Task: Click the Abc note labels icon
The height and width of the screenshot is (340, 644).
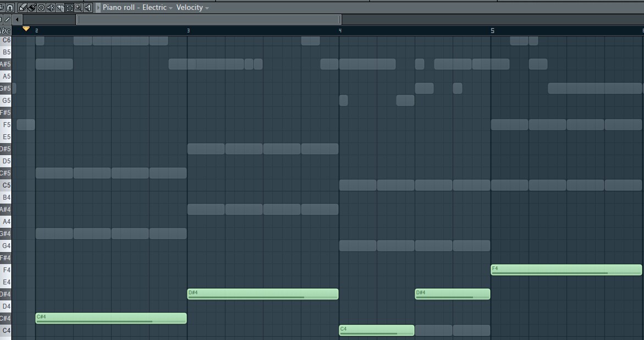Action: (x=5, y=31)
